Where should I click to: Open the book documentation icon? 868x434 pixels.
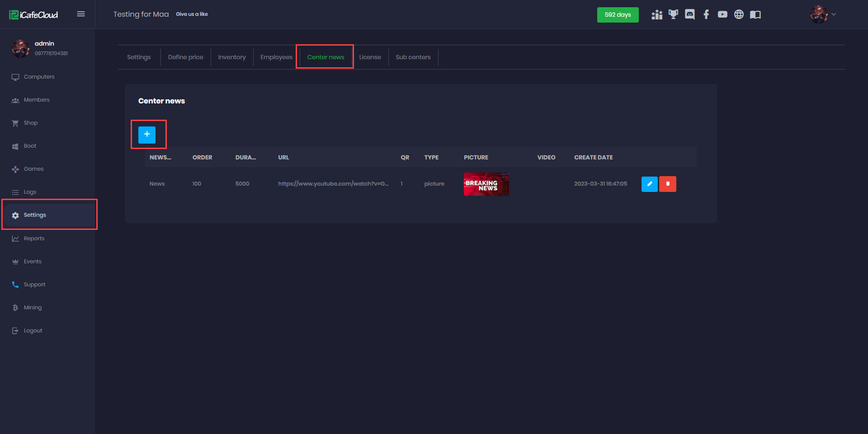click(755, 14)
